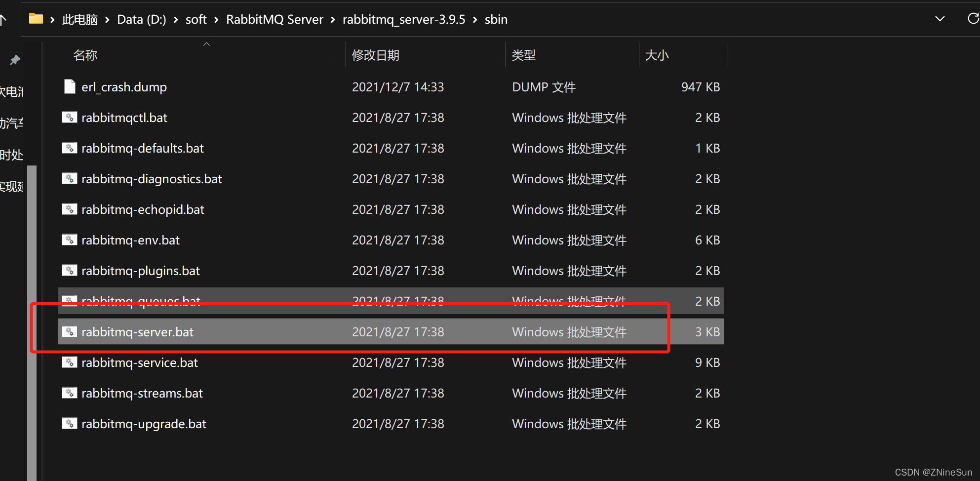Image resolution: width=980 pixels, height=481 pixels.
Task: Open the address bar history dropdown
Action: [940, 19]
